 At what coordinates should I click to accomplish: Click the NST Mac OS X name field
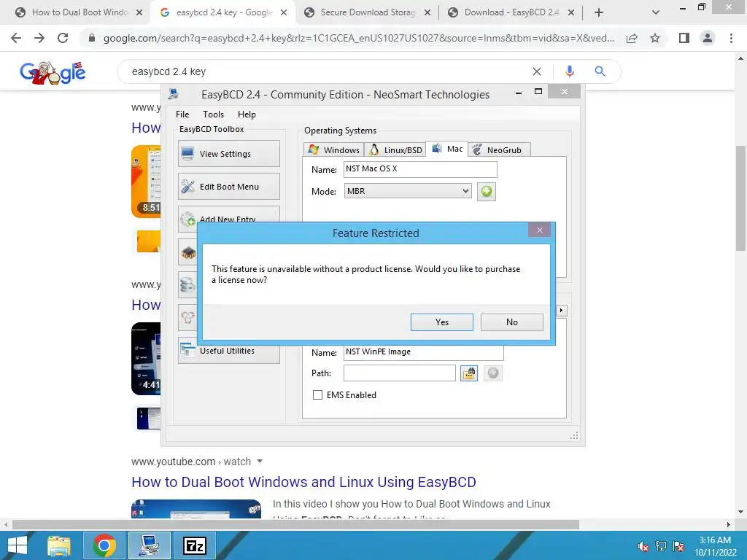[x=420, y=169]
